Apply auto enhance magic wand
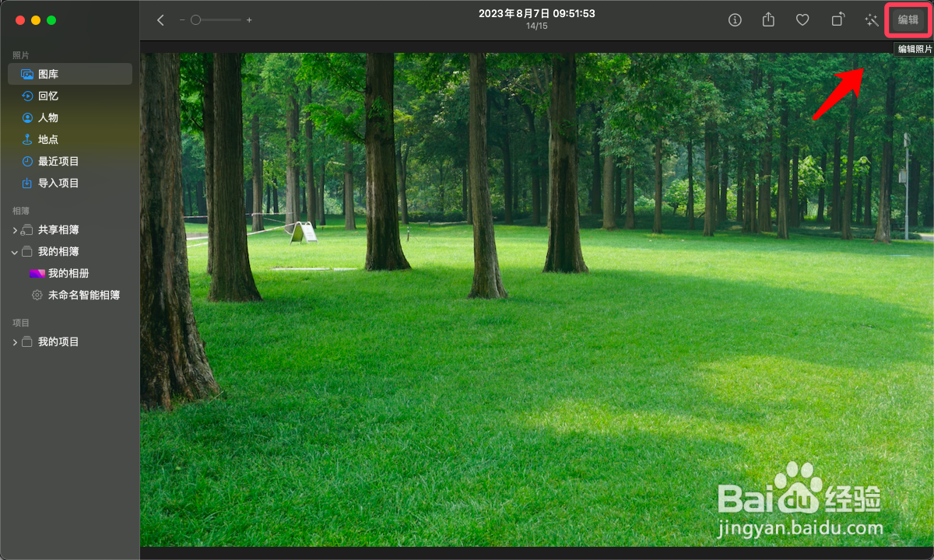This screenshot has width=934, height=560. (871, 20)
